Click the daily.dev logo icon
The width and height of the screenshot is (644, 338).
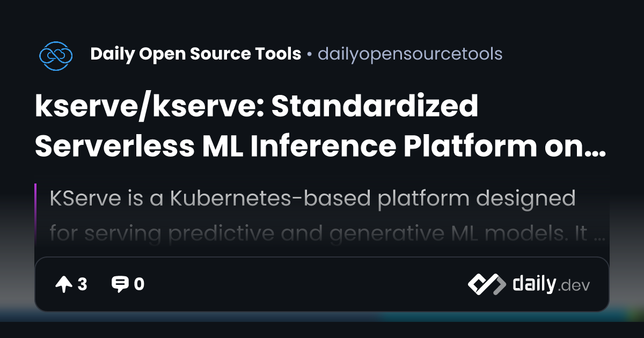[486, 284]
